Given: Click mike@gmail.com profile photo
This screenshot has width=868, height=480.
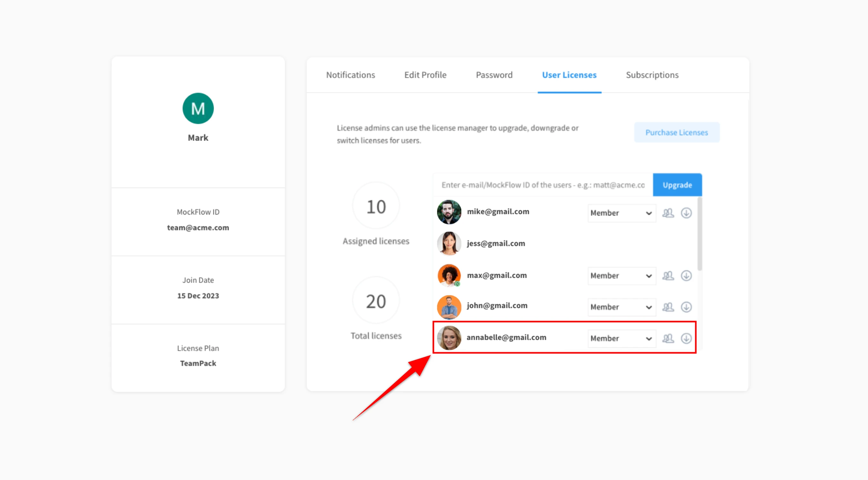Looking at the screenshot, I should pos(449,212).
